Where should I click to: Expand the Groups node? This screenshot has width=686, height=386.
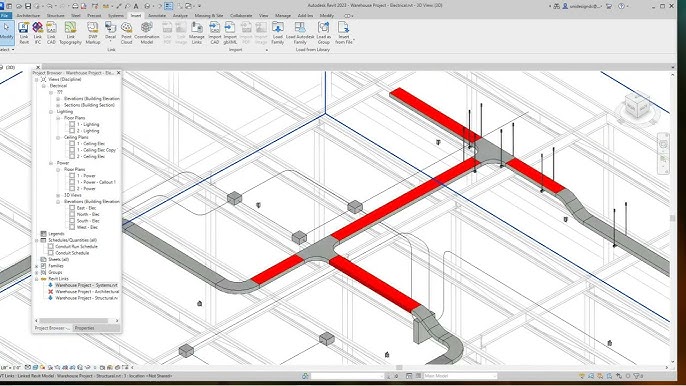[x=36, y=272]
